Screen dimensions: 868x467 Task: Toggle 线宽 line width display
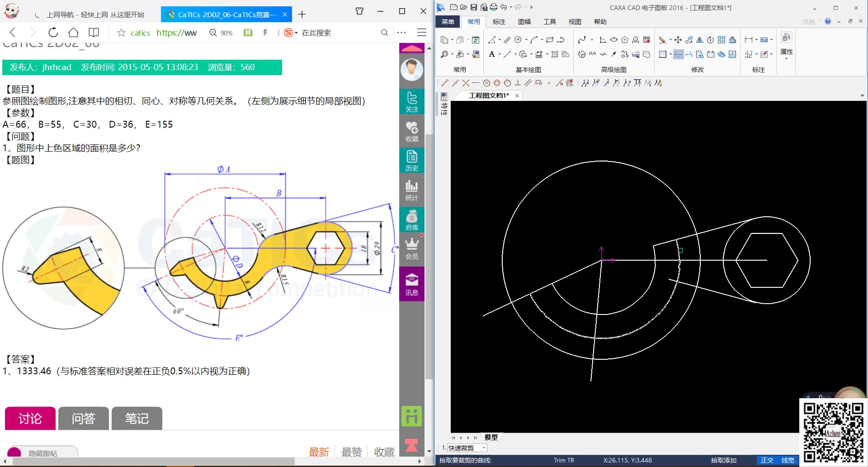[788, 460]
